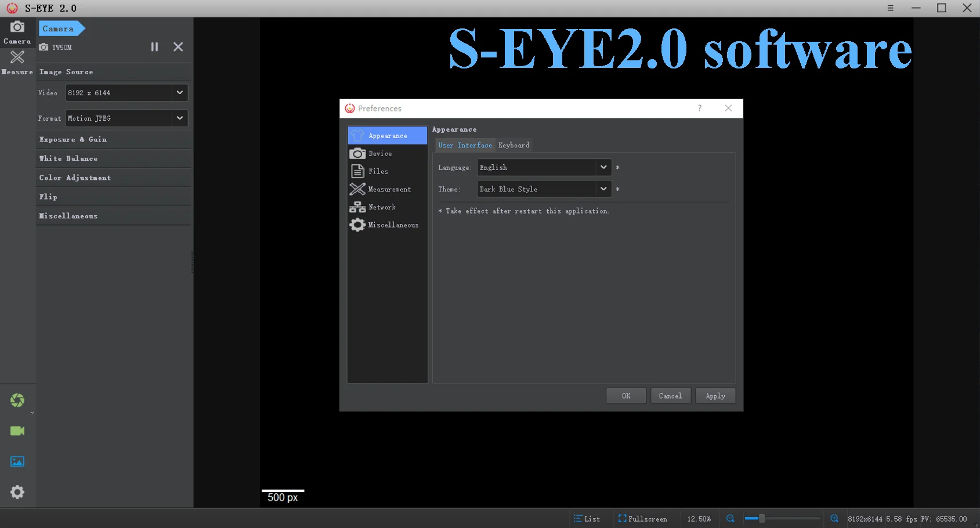This screenshot has width=980, height=528.
Task: Open the Measure sidebar panel
Action: (17, 63)
